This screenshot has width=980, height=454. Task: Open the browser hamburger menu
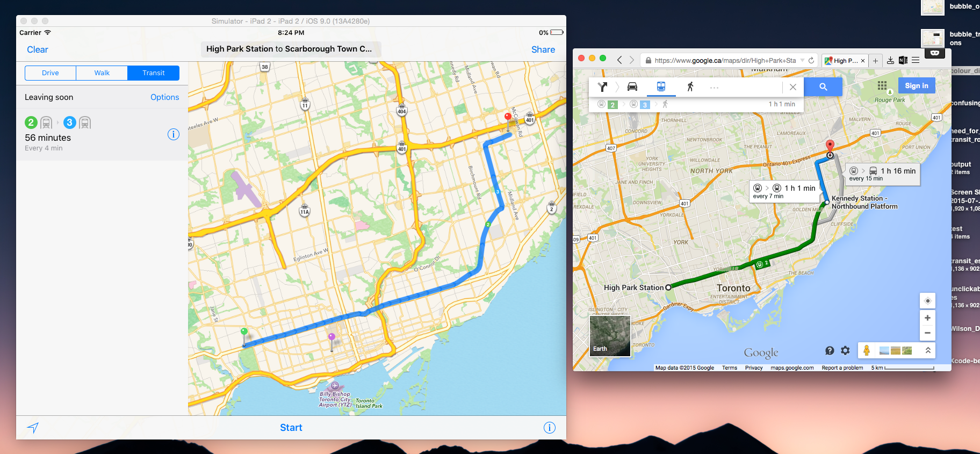coord(916,60)
